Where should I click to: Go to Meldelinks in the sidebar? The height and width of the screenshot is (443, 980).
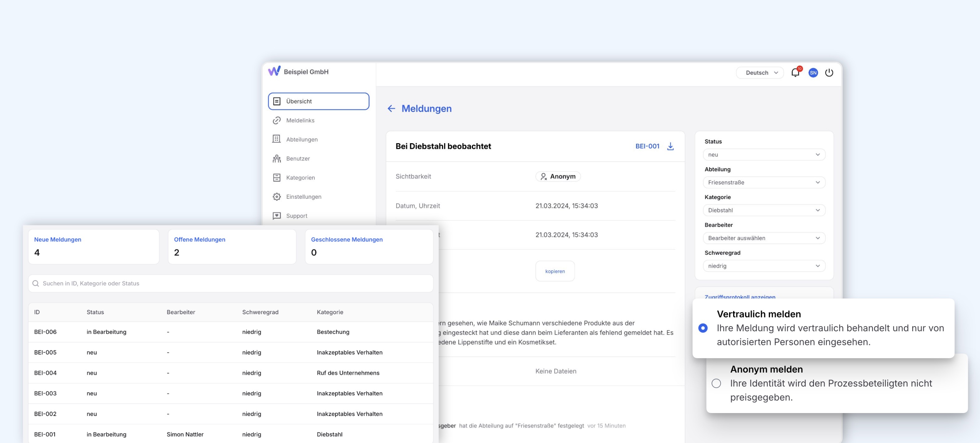300,120
